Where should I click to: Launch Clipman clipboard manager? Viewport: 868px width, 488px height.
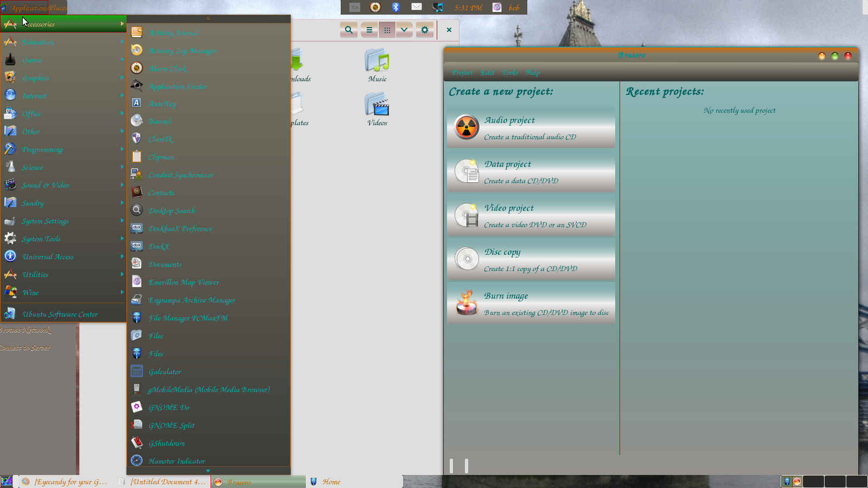tap(208, 157)
